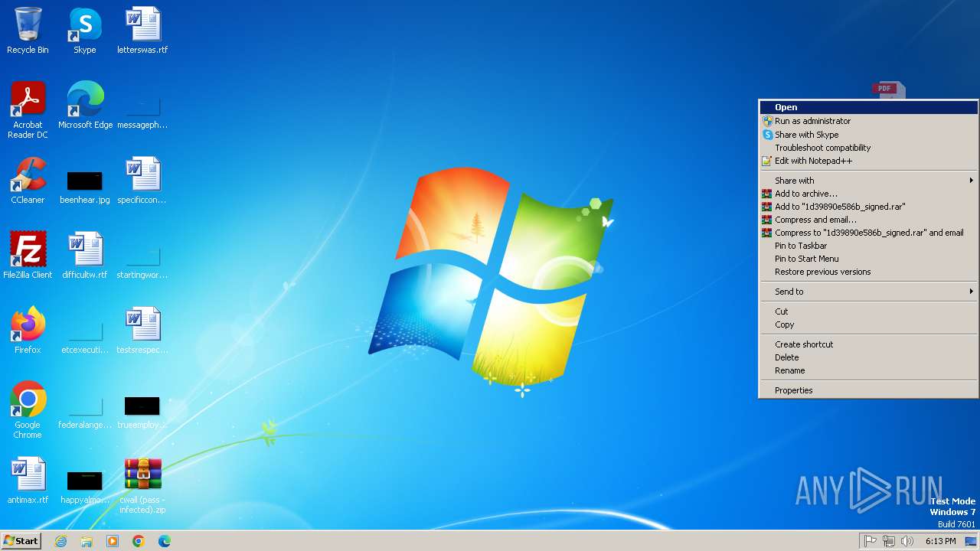
Task: Open the Recycle Bin desktop icon
Action: pos(28,31)
